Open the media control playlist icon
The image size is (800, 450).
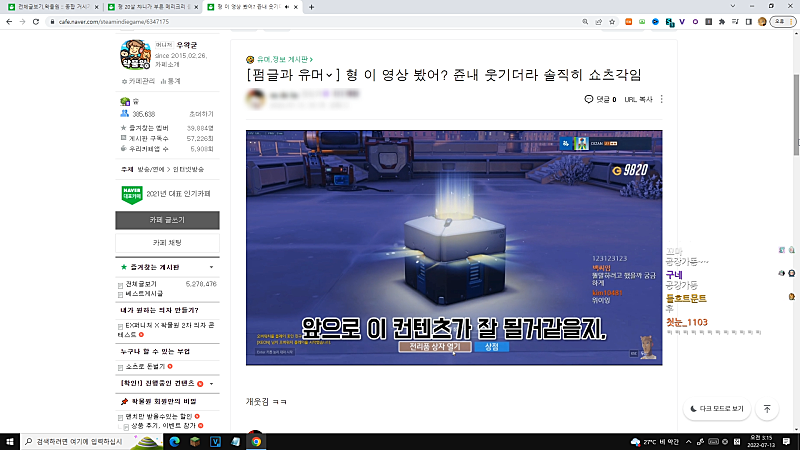[x=735, y=22]
